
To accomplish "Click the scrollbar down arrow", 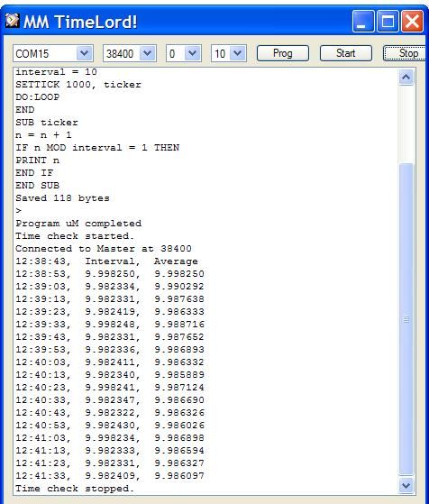I will (406, 485).
